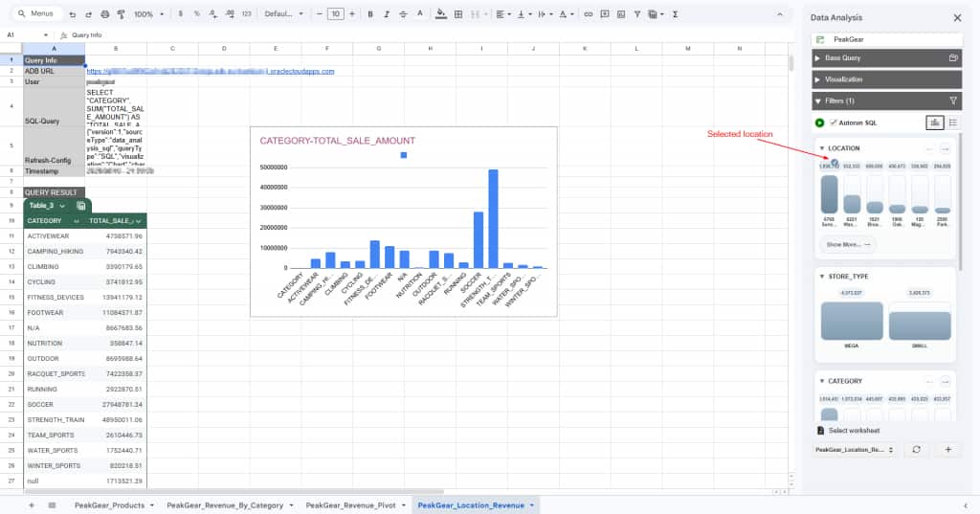The height and width of the screenshot is (514, 980).
Task: Select the MEGA store type bar
Action: tap(852, 321)
